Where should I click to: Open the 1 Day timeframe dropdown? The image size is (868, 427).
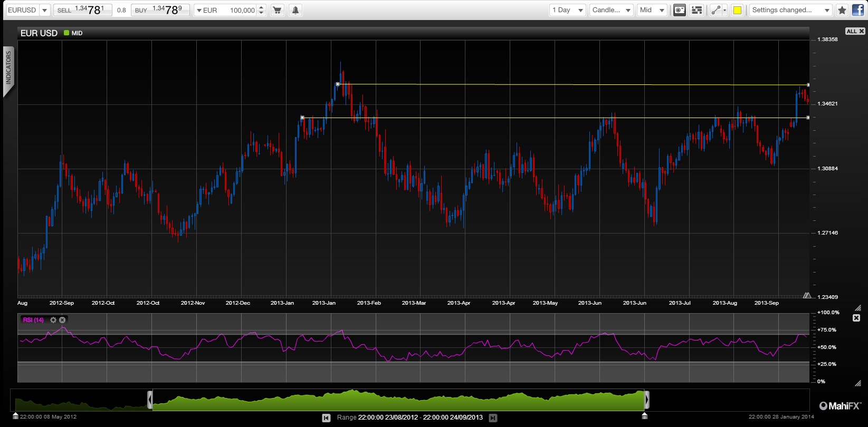567,10
